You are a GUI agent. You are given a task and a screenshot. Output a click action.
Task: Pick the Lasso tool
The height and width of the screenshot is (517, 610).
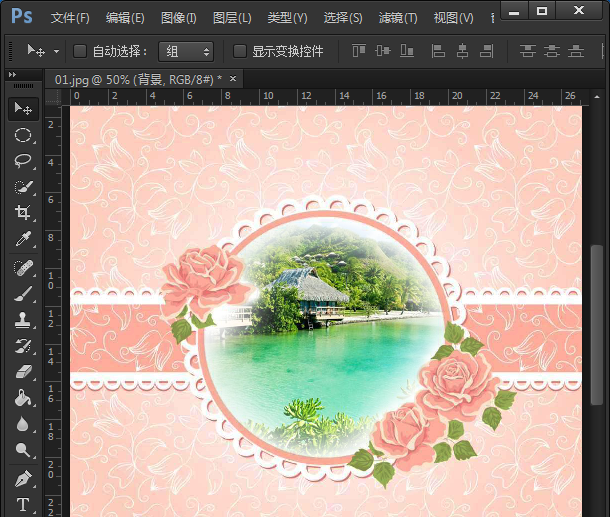(x=22, y=161)
